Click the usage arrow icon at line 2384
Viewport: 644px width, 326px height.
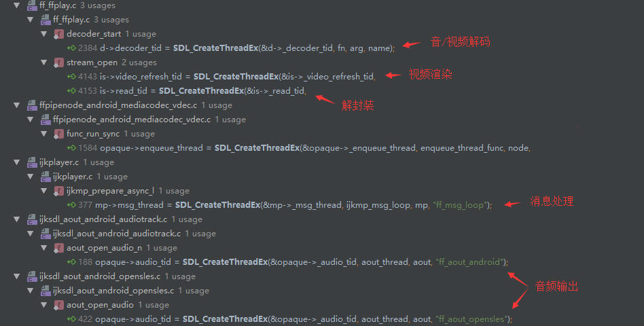(71, 48)
